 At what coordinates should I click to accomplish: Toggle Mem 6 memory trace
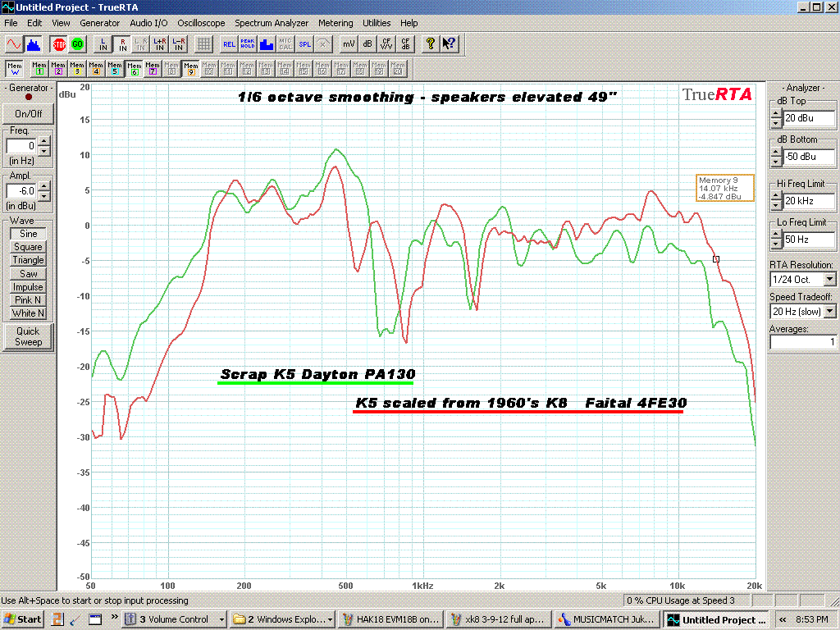click(x=134, y=69)
